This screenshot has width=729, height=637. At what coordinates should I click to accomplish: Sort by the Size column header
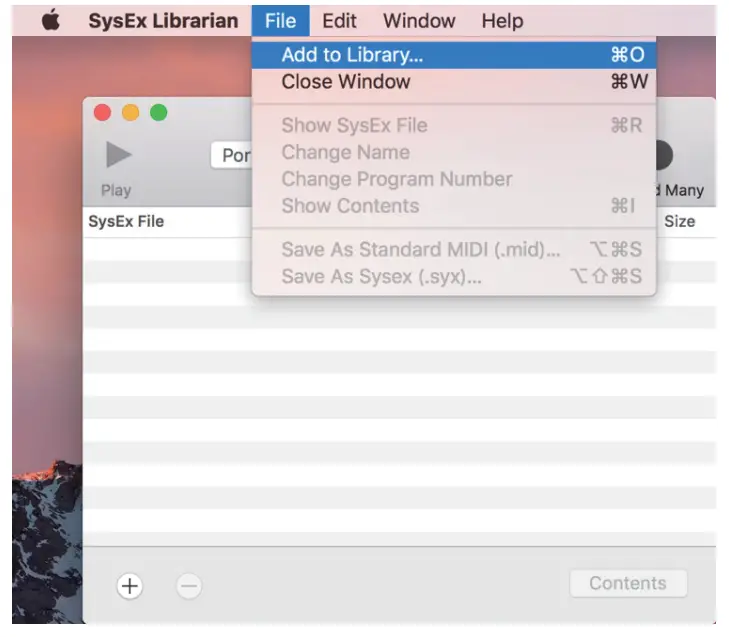click(x=679, y=221)
